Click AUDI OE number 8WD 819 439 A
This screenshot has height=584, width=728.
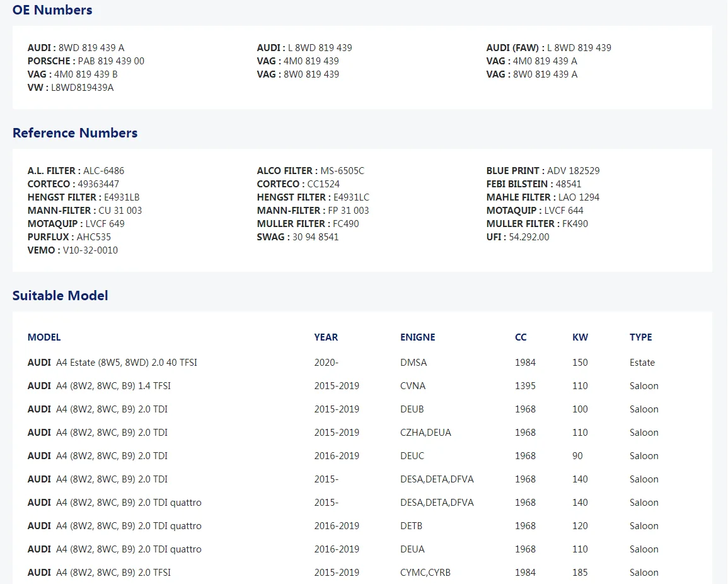(x=76, y=48)
